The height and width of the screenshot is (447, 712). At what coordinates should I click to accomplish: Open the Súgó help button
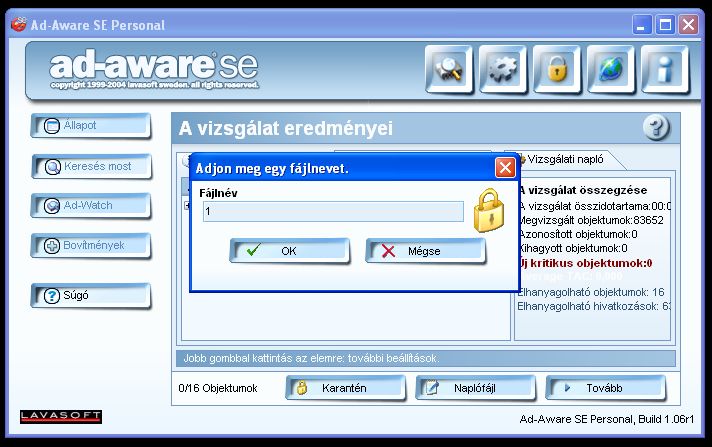[91, 295]
